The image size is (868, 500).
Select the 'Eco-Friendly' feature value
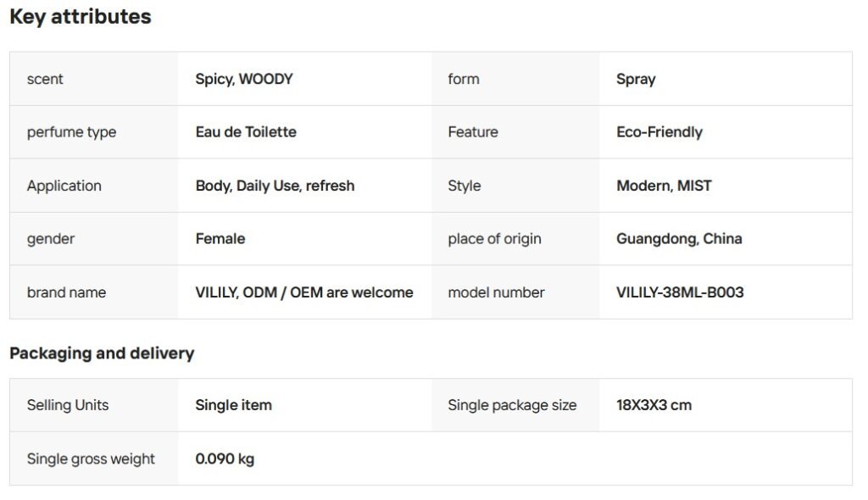click(659, 132)
